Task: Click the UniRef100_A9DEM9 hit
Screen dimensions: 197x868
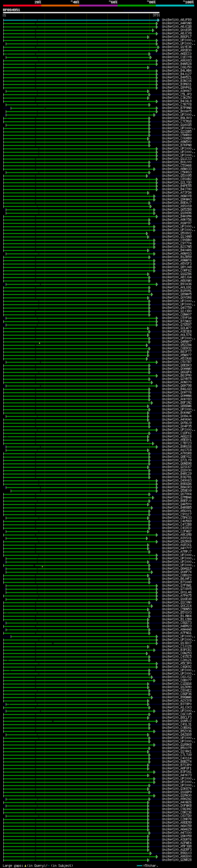Action: [176, 822]
